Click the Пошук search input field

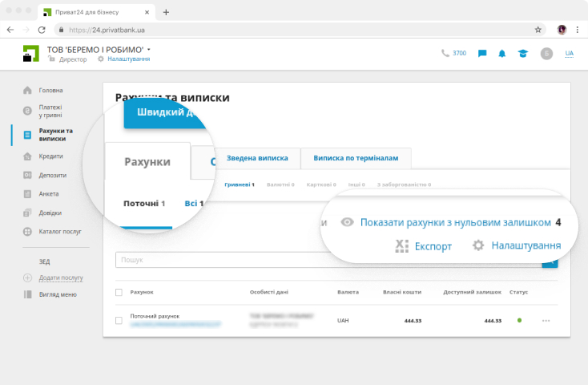coord(328,260)
